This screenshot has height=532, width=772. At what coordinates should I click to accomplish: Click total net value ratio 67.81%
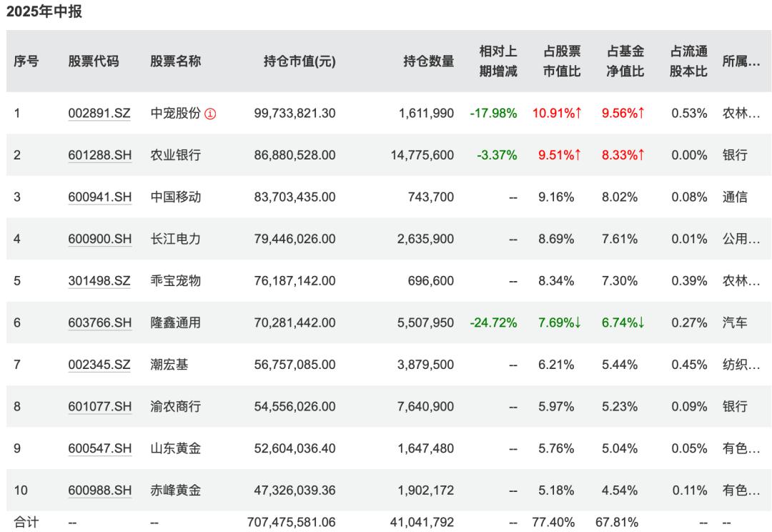617,522
